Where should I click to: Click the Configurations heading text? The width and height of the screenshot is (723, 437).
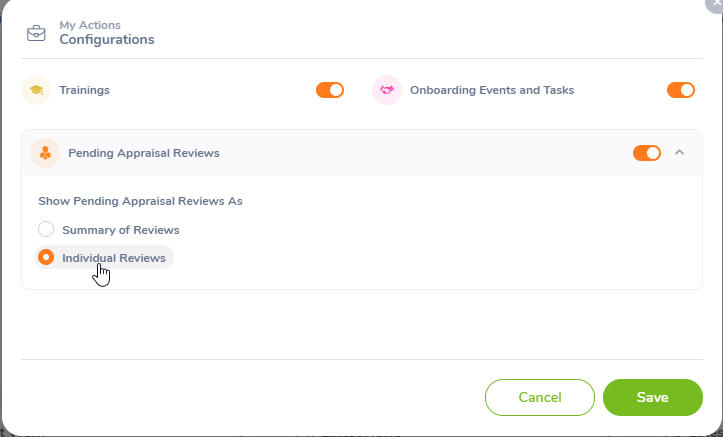tap(106, 40)
